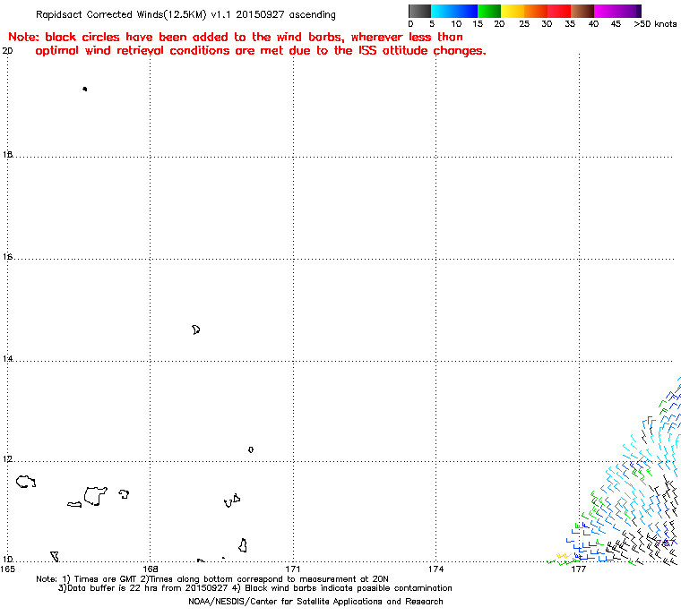Screen dimensions: 681x616
Task: Click the title 'Rapidscat Corrected Winds(12.5KM)'
Action: [x=121, y=14]
